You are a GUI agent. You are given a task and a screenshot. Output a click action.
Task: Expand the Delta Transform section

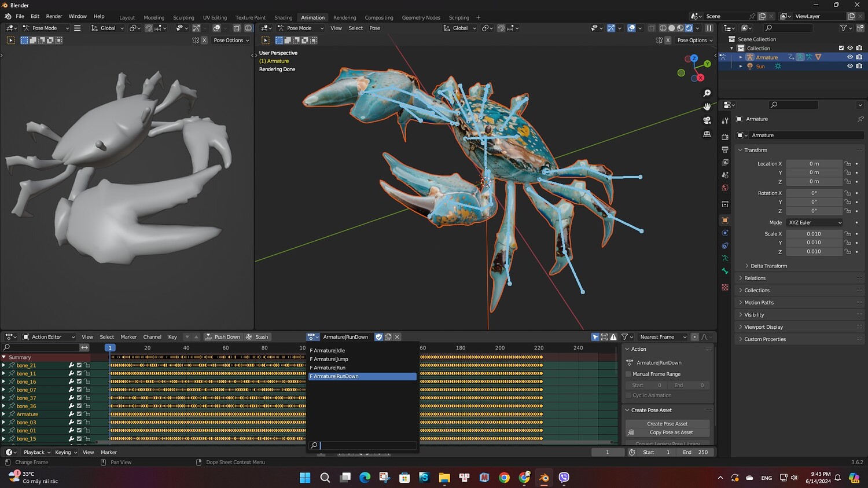tap(768, 266)
